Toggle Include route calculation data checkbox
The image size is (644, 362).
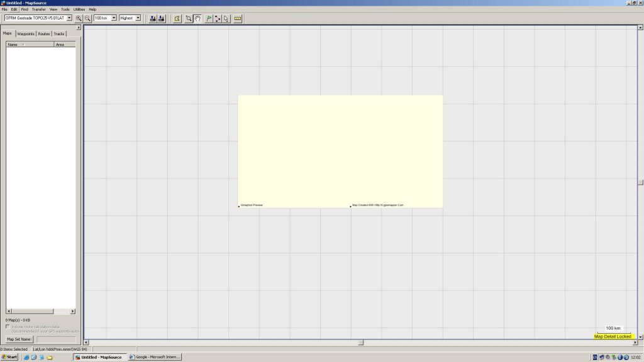pos(8,327)
